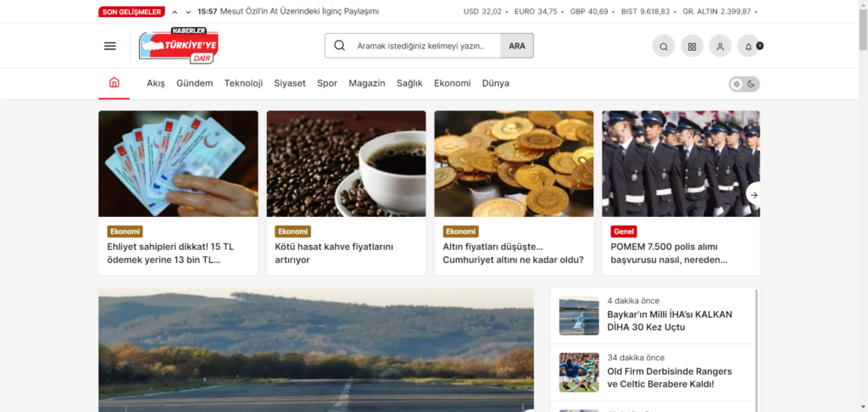The height and width of the screenshot is (412, 868).
Task: Click the large runway featured image
Action: click(x=316, y=349)
